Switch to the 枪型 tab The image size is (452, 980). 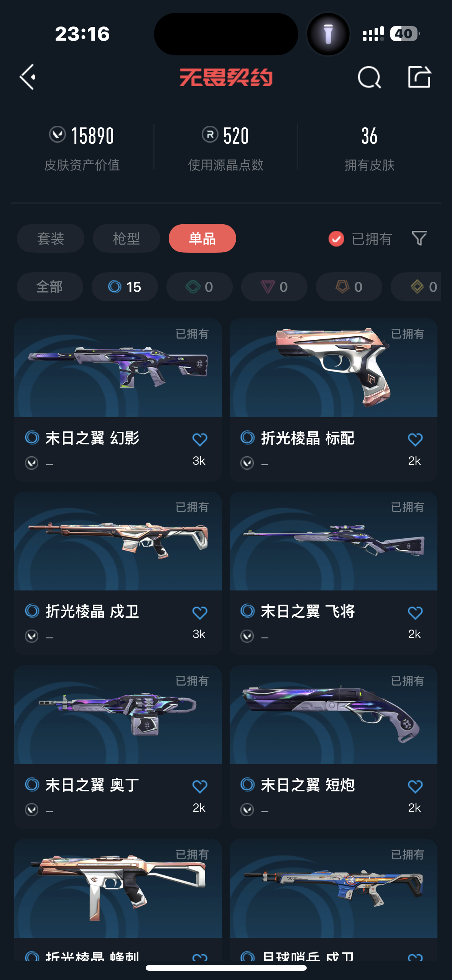(126, 238)
